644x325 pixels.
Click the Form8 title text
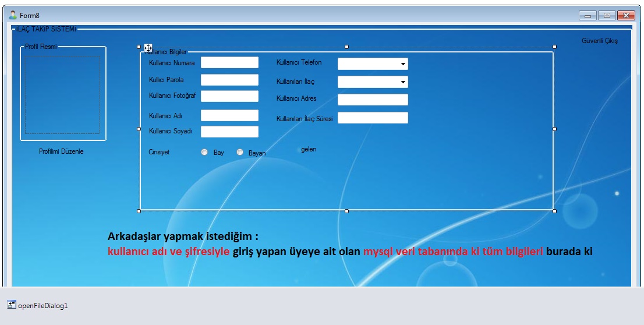30,16
